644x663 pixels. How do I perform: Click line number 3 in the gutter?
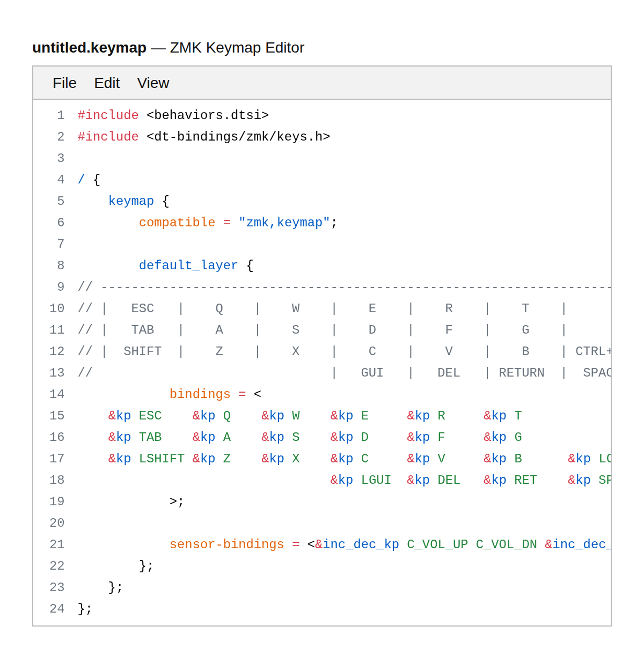click(61, 158)
